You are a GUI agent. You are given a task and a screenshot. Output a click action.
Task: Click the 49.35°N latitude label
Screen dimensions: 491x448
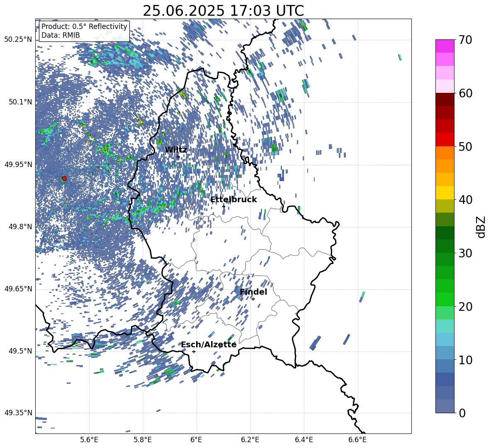18,413
